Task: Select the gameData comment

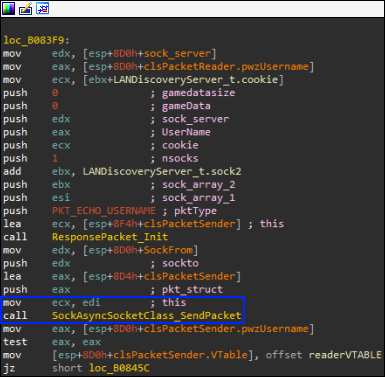Action: pyautogui.click(x=186, y=106)
